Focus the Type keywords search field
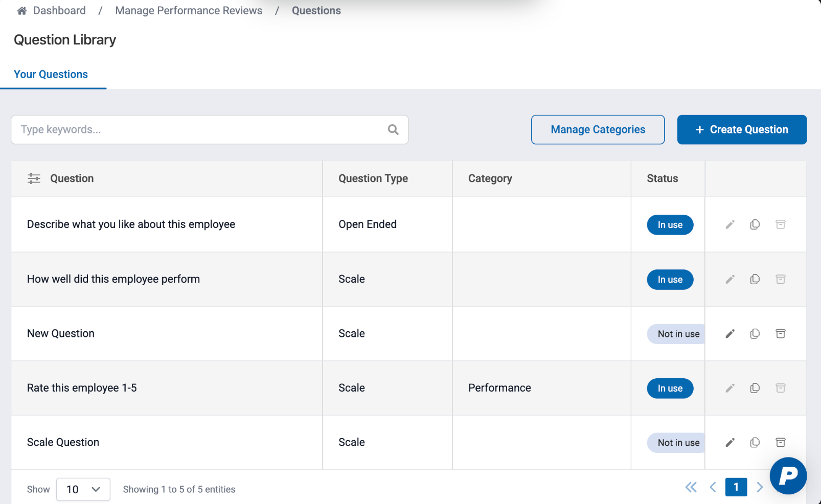 pyautogui.click(x=199, y=130)
